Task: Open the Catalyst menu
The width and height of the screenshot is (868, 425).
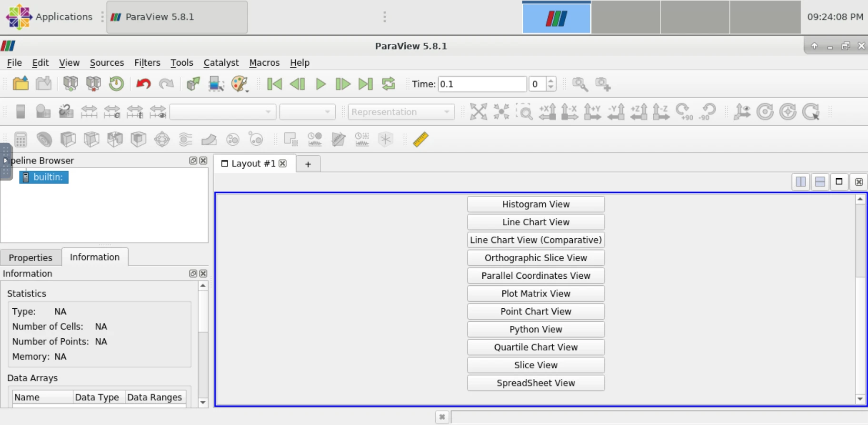Action: (x=221, y=62)
